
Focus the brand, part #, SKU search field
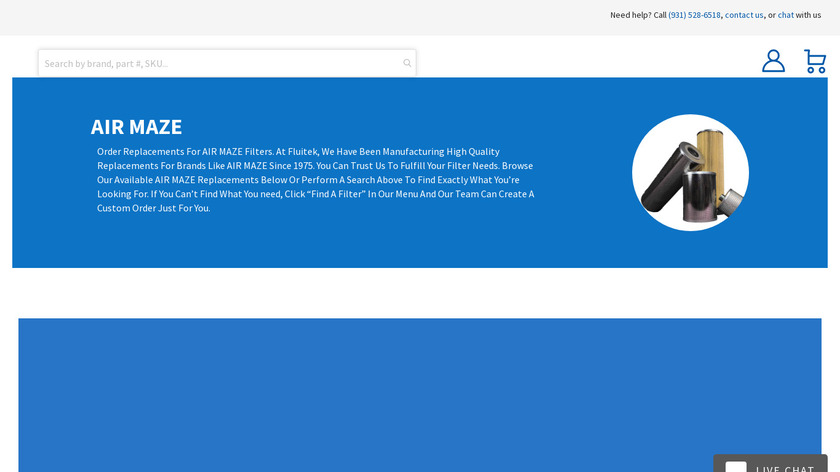[227, 63]
